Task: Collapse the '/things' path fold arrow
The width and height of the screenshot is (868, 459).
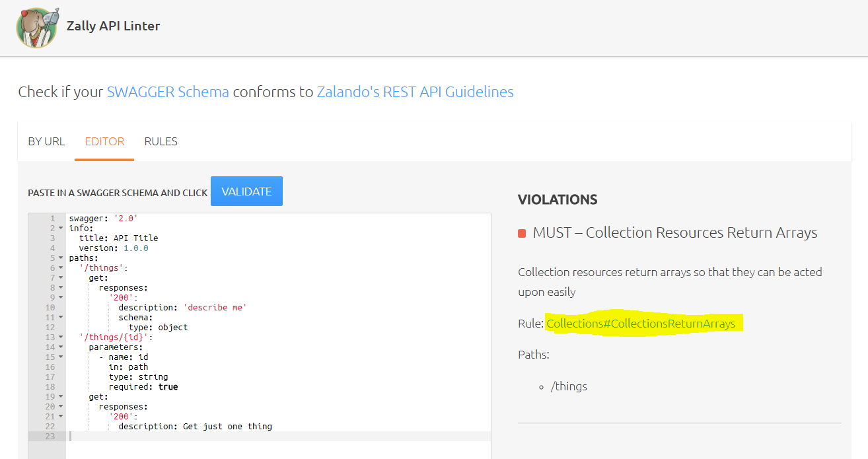Action: pyautogui.click(x=61, y=267)
